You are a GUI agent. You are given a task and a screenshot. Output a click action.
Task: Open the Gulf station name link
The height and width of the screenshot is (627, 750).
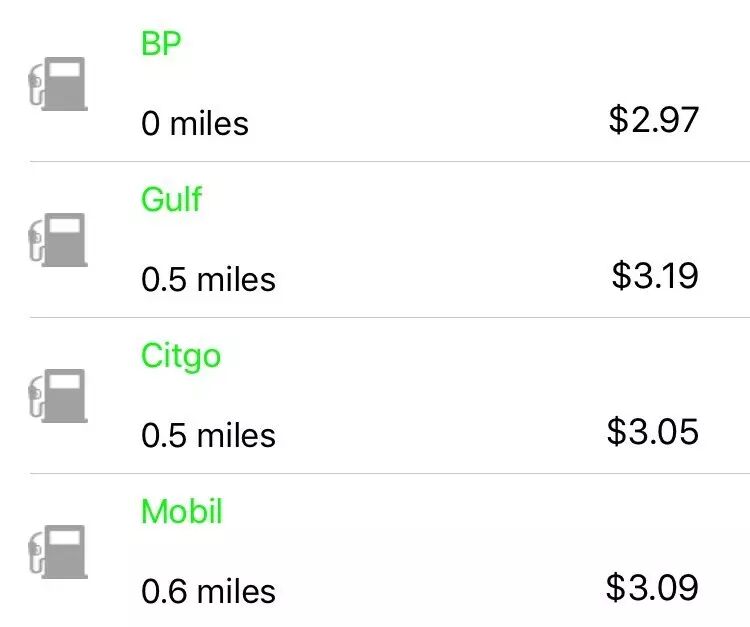(171, 199)
